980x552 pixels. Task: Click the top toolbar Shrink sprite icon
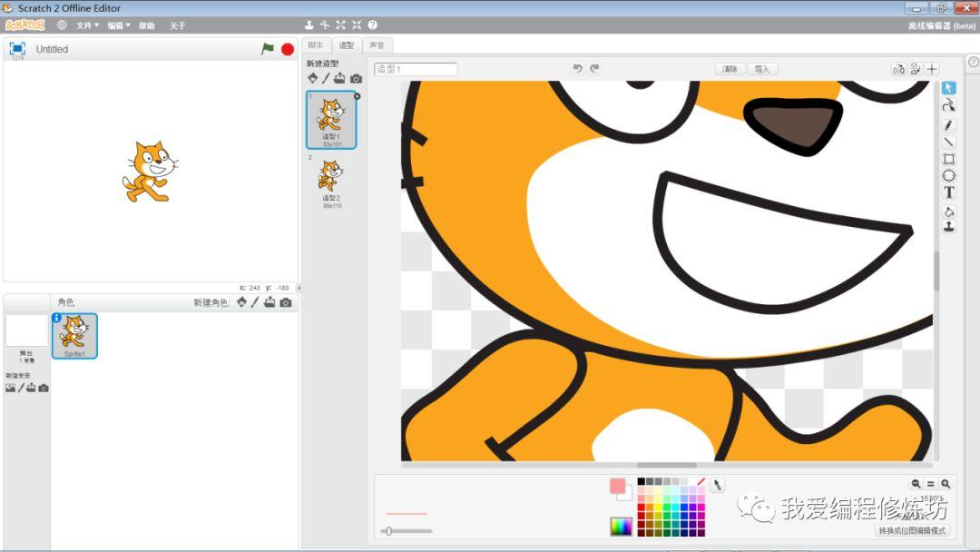click(x=357, y=25)
